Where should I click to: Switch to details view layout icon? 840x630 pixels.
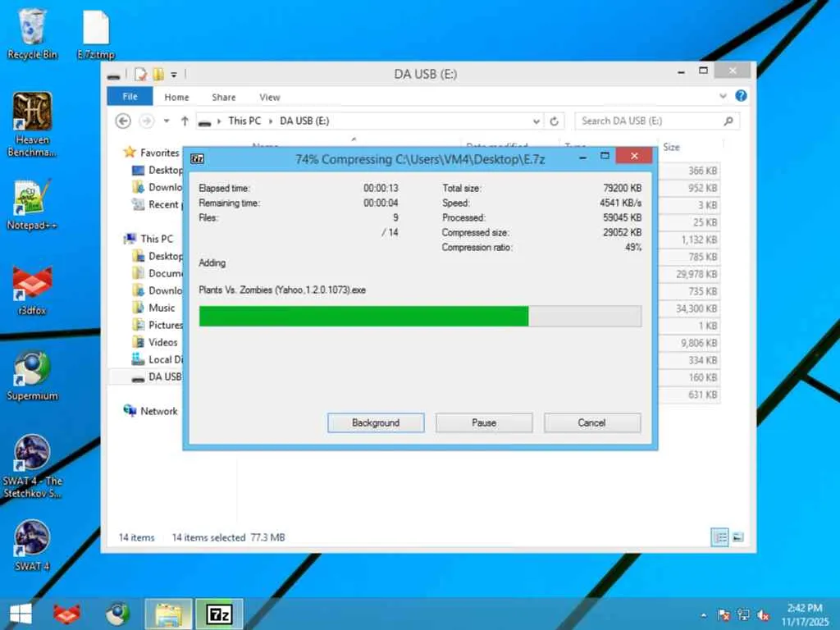point(720,536)
